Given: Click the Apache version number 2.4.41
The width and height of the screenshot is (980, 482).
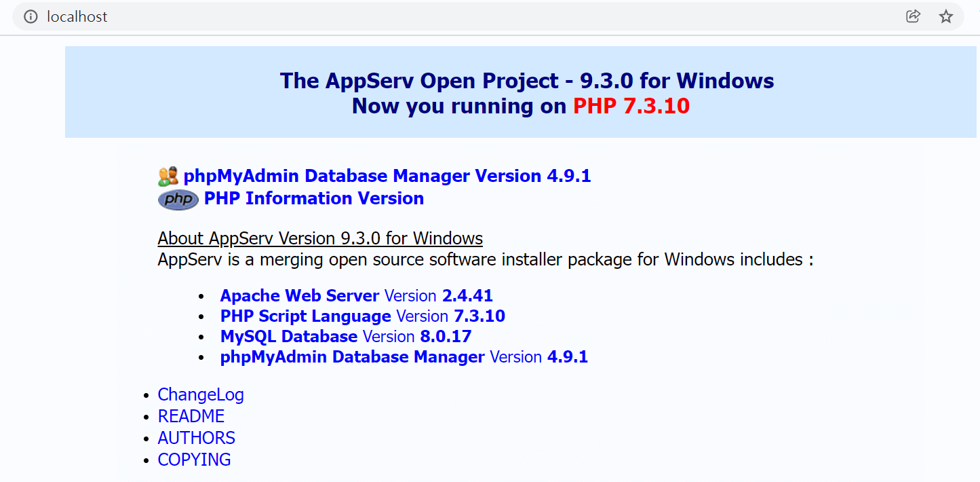Looking at the screenshot, I should tap(467, 296).
